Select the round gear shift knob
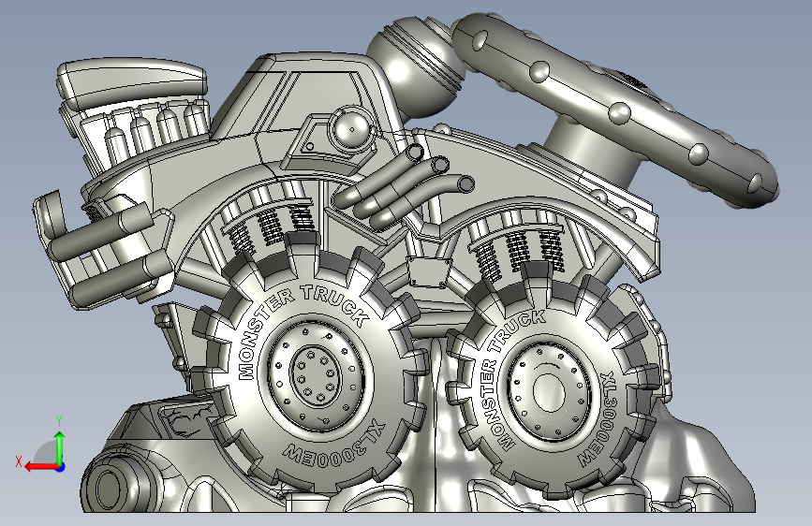 click(416, 66)
